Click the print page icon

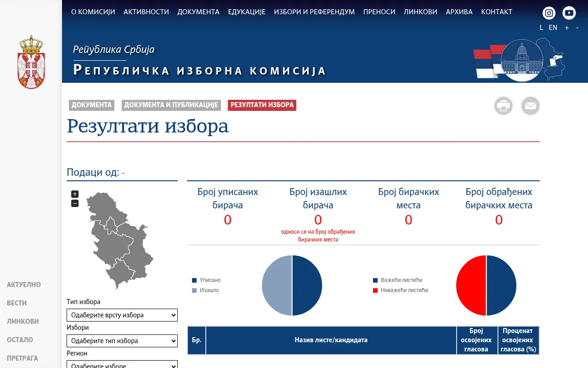503,106
